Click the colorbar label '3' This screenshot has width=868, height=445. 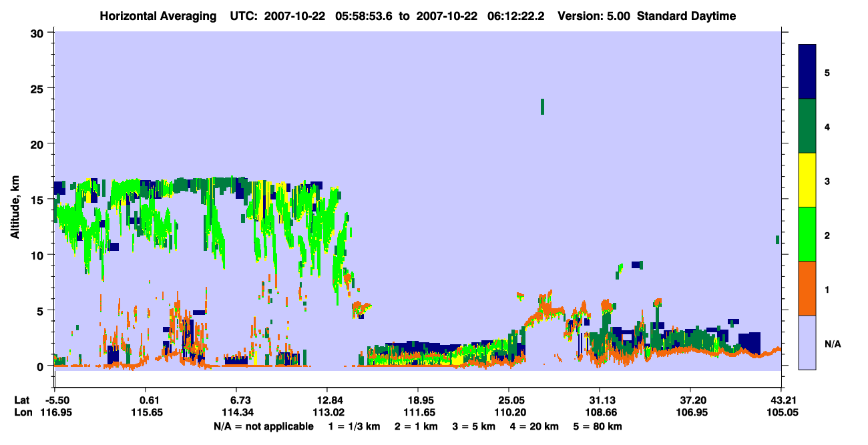coord(827,181)
